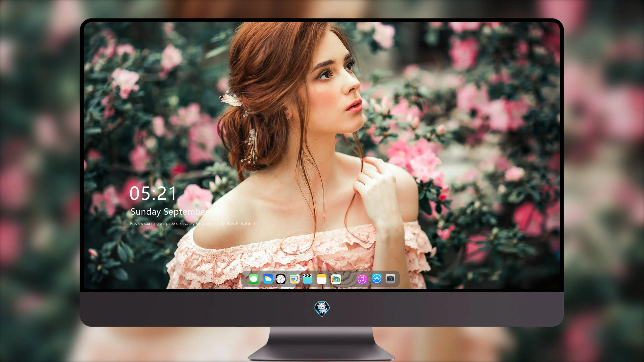The width and height of the screenshot is (644, 362).
Task: Open the Videos clapperboard app
Action: point(308,279)
